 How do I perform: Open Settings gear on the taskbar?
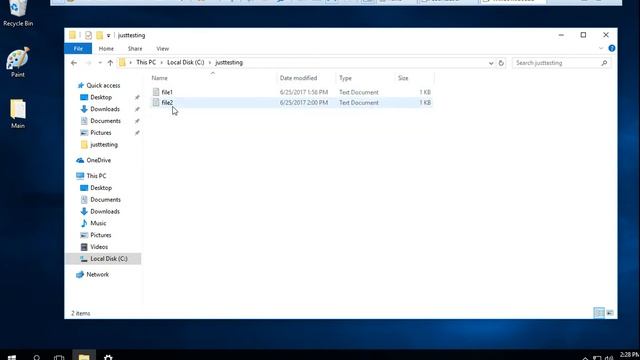click(108, 356)
